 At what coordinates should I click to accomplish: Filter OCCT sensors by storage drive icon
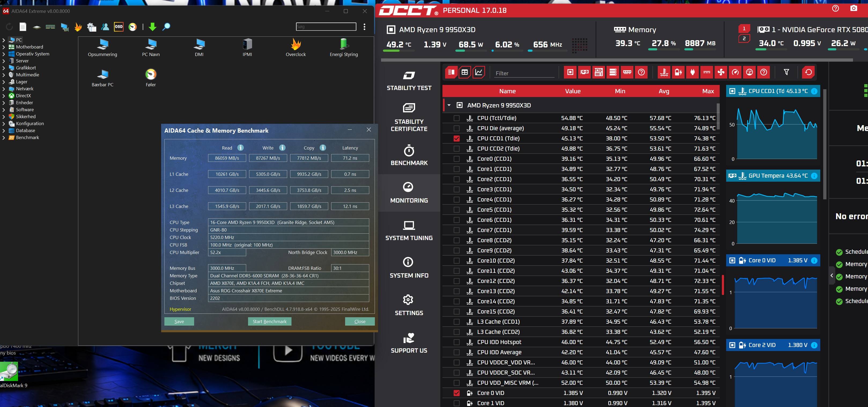pos(613,72)
